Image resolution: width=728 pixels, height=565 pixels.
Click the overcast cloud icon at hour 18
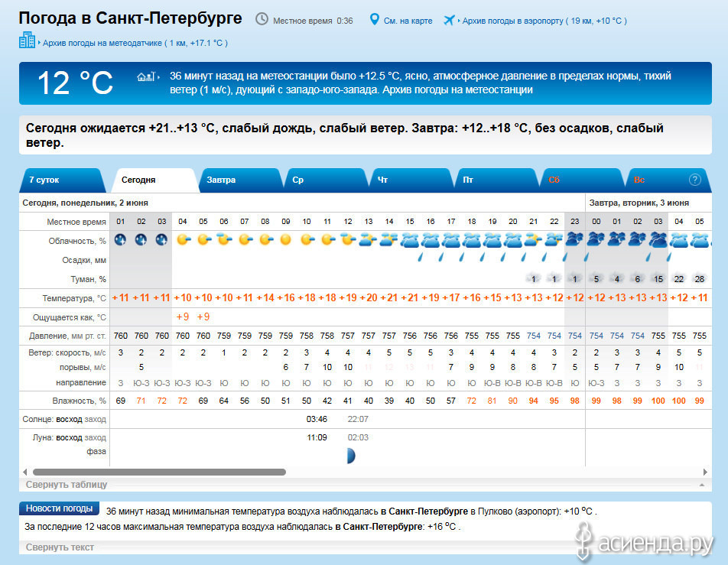coord(472,240)
